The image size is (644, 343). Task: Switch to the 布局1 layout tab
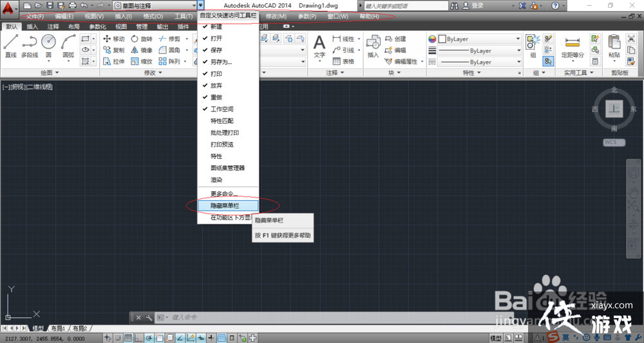point(58,328)
